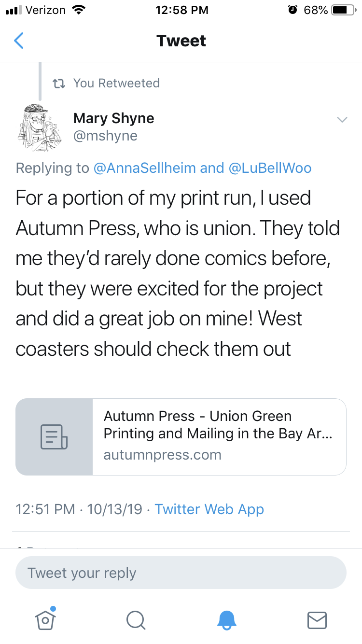Open the Notifications bell tab
Viewport: 362px width, 644px height.
tap(226, 620)
